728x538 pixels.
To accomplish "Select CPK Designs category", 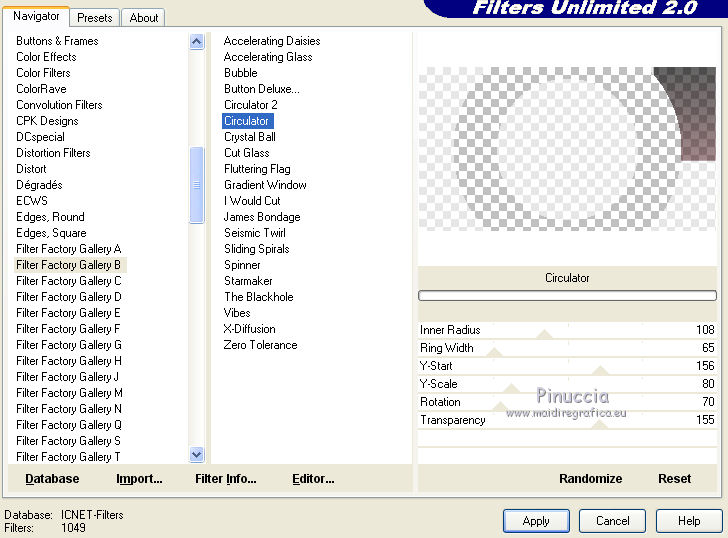I will (x=47, y=121).
